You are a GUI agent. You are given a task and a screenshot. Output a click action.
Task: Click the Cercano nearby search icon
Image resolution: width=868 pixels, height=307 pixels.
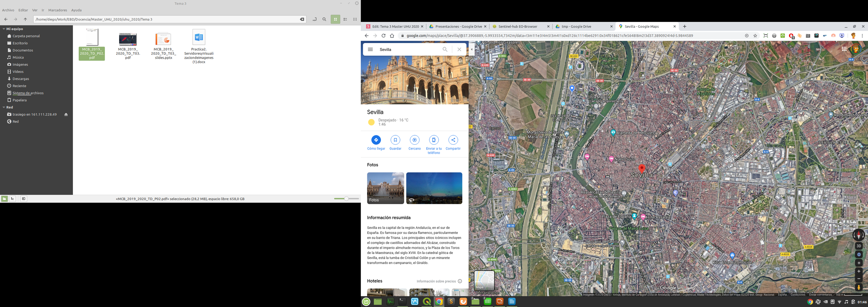[x=415, y=140]
